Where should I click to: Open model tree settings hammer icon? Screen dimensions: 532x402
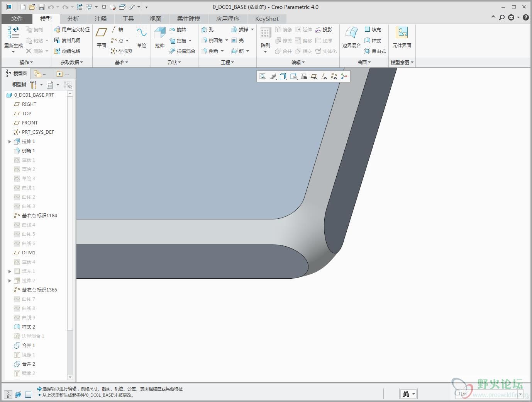(x=34, y=84)
